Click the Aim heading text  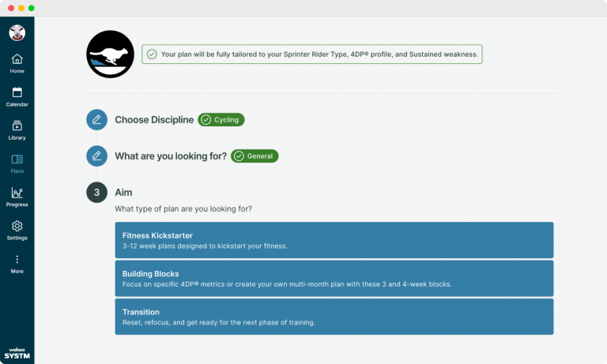(123, 192)
